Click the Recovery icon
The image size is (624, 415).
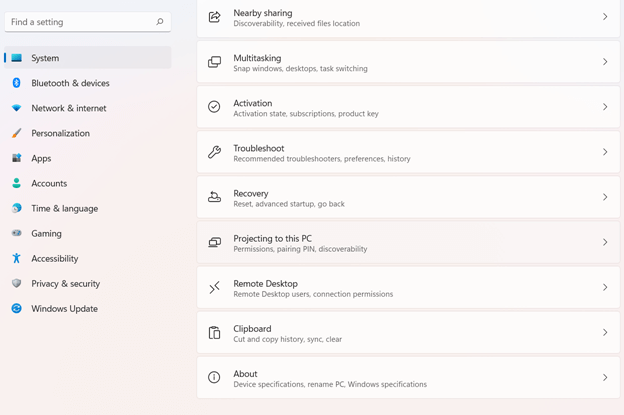[x=214, y=197]
